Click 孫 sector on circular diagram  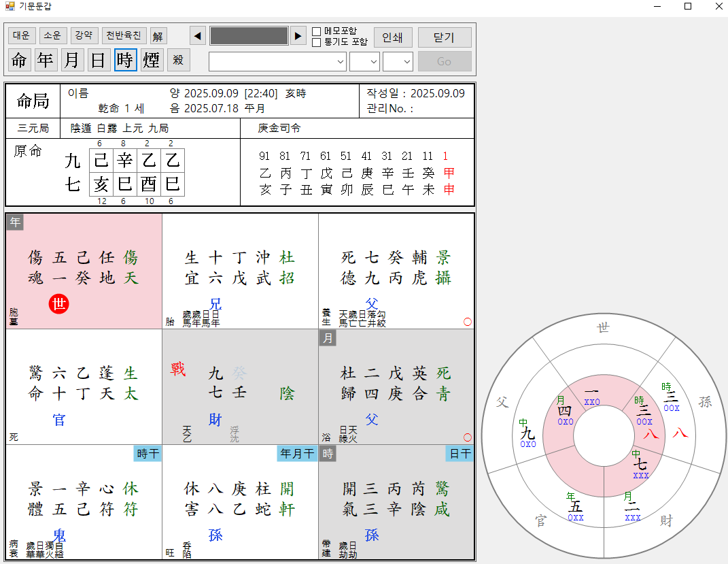point(706,402)
